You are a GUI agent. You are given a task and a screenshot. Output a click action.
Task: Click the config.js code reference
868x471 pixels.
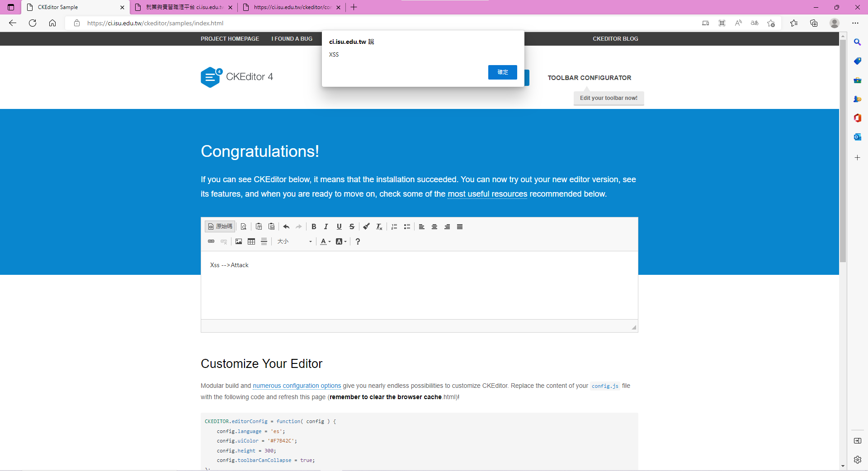click(605, 386)
